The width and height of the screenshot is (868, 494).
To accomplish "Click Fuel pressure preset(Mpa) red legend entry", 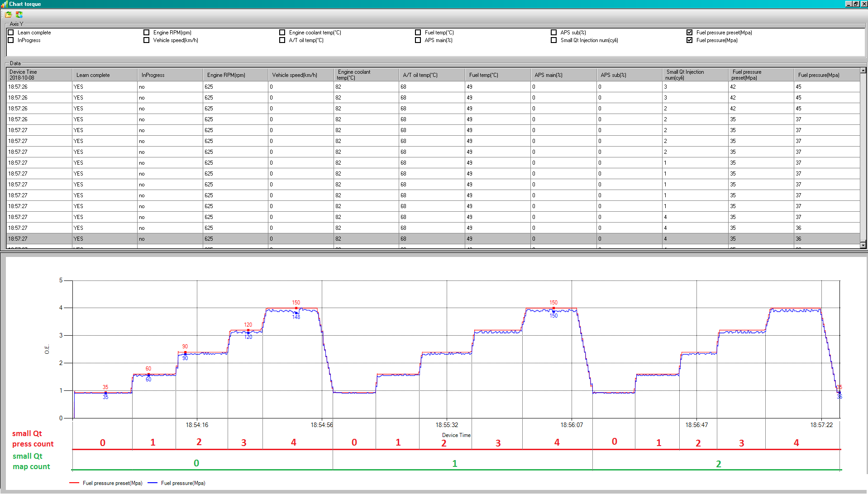I will pos(107,483).
